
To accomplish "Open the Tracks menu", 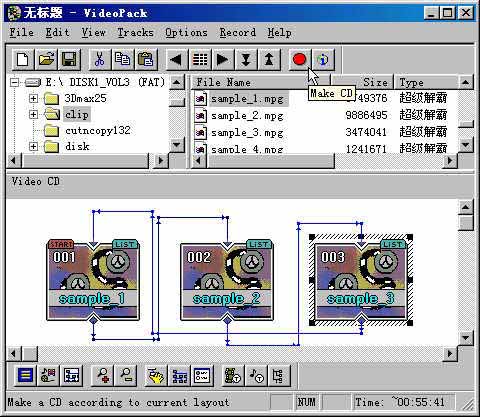I will pos(135,32).
